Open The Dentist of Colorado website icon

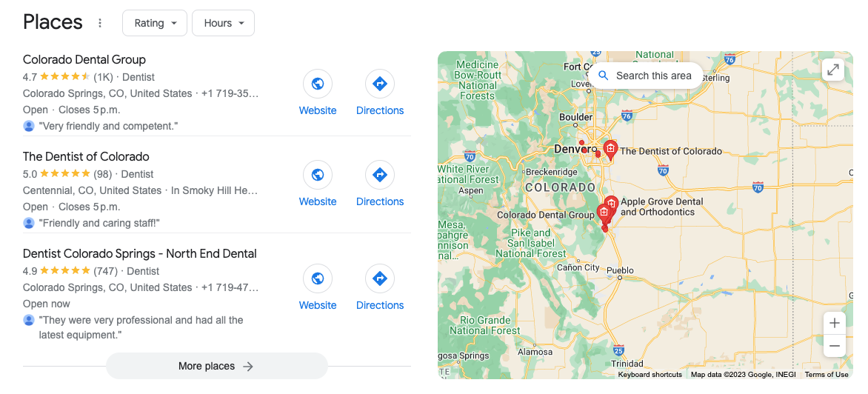[318, 175]
